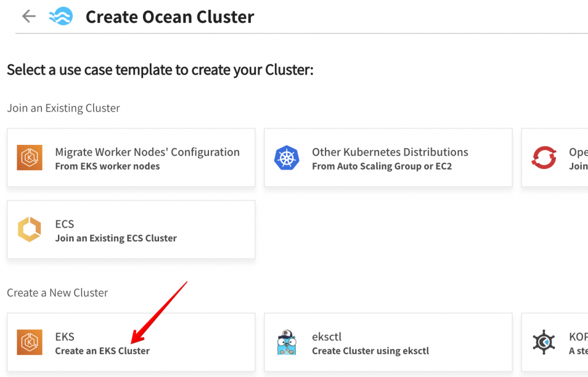Open the Create an EKS Cluster template
This screenshot has height=377, width=588.
(131, 343)
